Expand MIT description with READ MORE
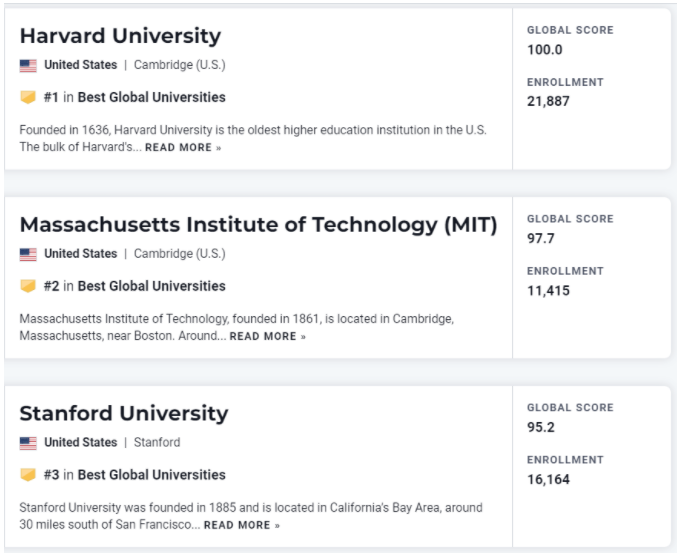This screenshot has width=677, height=553. (268, 337)
